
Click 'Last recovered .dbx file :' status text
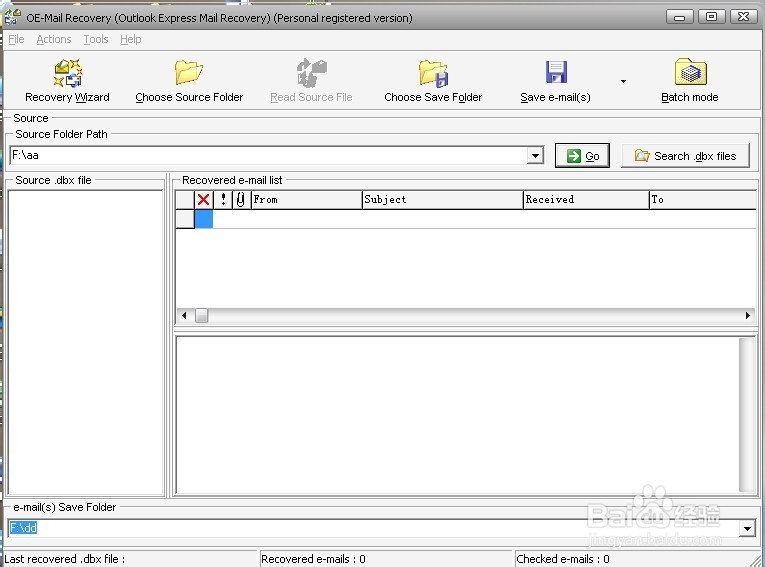tap(64, 559)
